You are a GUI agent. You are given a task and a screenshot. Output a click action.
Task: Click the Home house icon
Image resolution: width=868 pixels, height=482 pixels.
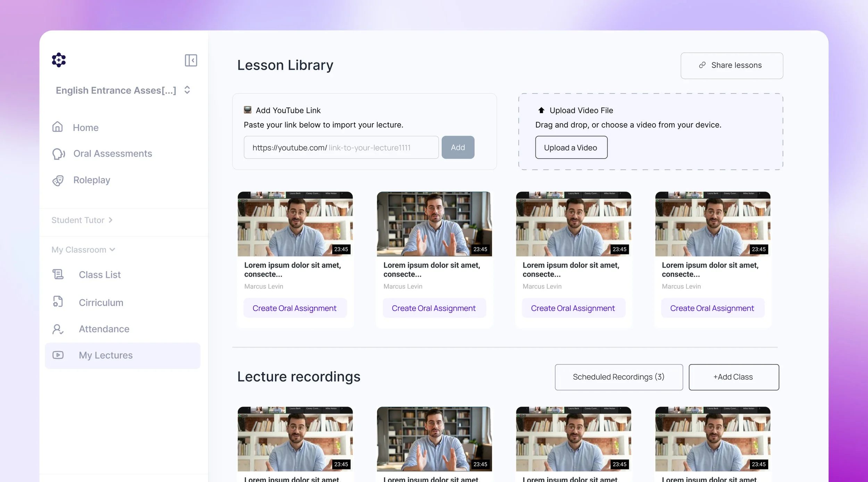click(x=57, y=127)
